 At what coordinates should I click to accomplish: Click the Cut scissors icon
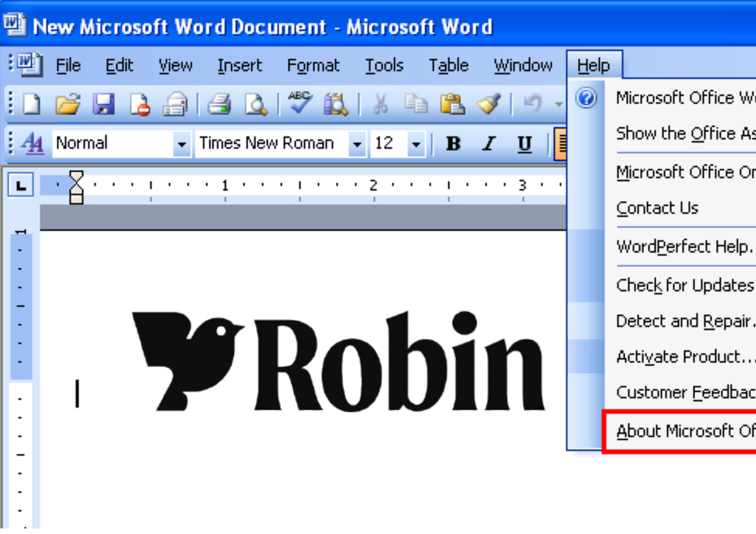381,104
